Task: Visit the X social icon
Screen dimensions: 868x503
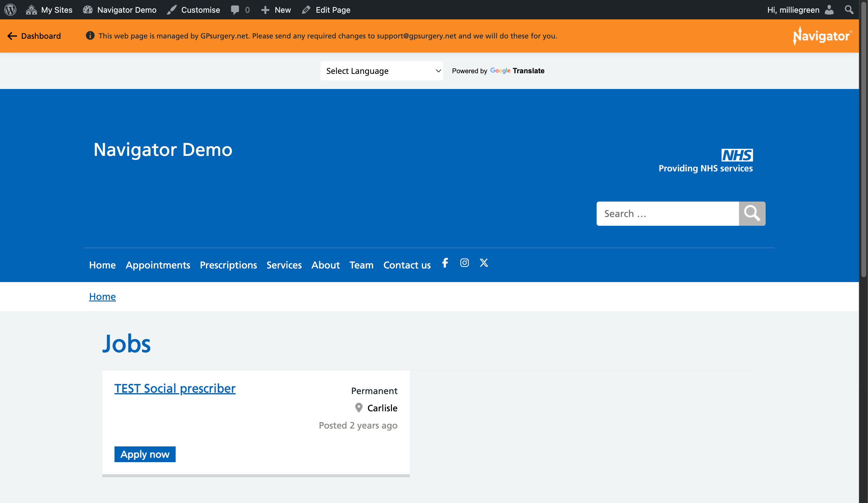Action: tap(484, 263)
